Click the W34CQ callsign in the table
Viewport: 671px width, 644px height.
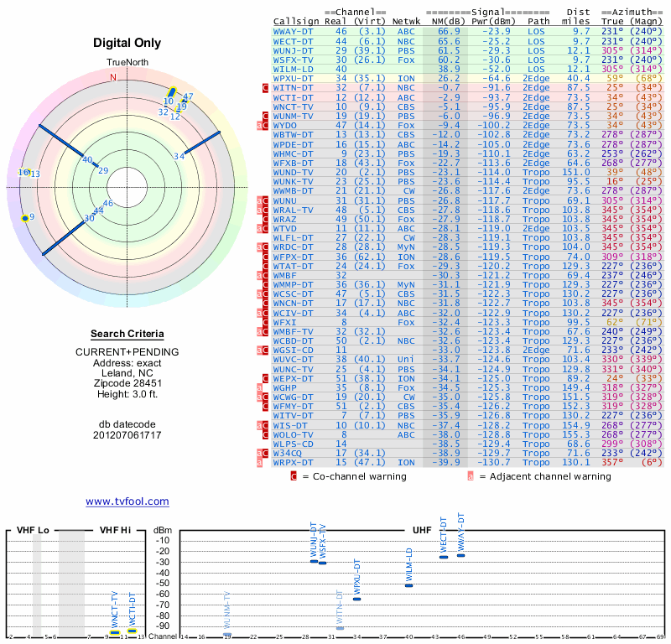(x=288, y=453)
